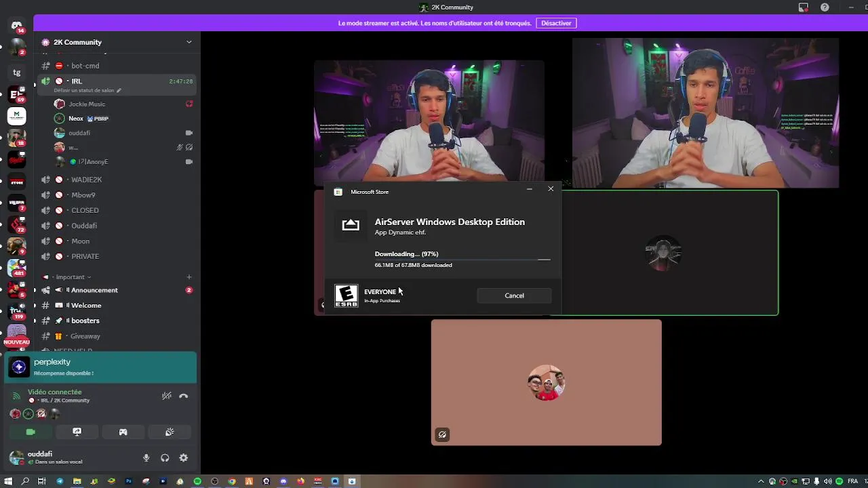Open Spotify from the taskbar

click(197, 481)
